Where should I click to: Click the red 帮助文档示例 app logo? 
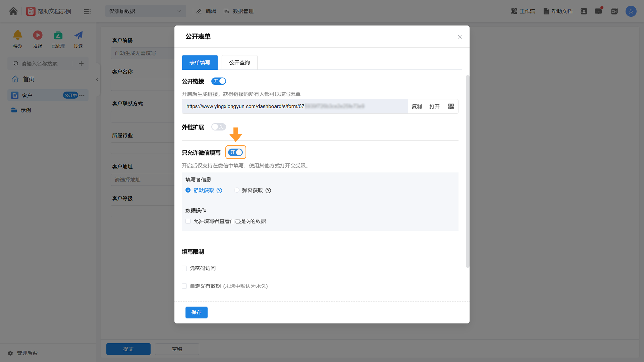point(31,11)
